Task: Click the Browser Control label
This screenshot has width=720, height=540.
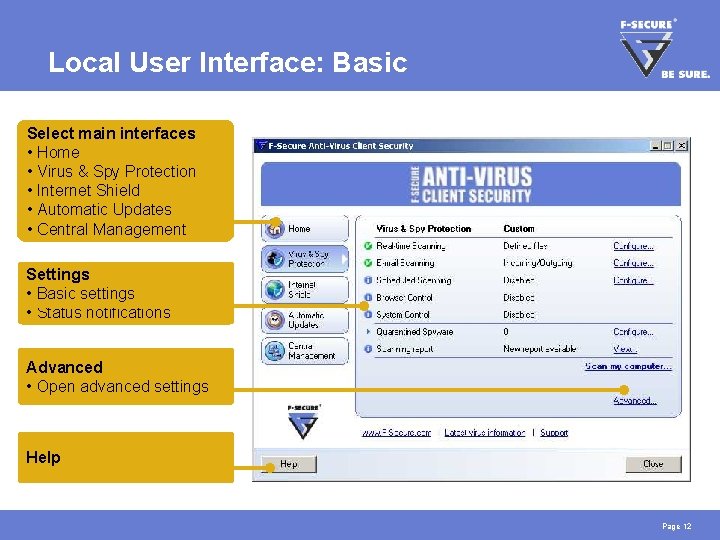Action: pos(404,298)
